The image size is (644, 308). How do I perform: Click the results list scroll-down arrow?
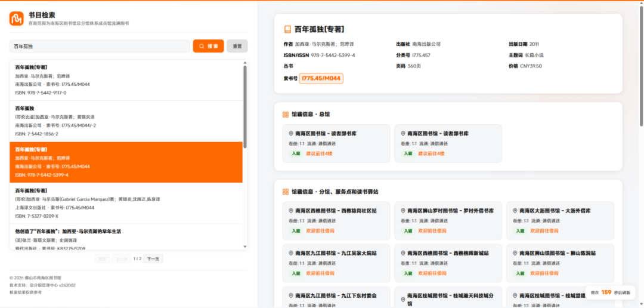coord(245,247)
